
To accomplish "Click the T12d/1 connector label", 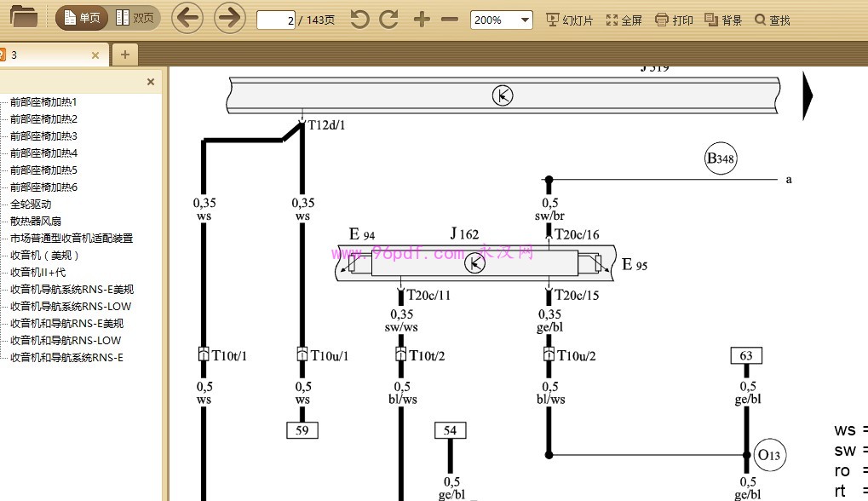I will (326, 125).
